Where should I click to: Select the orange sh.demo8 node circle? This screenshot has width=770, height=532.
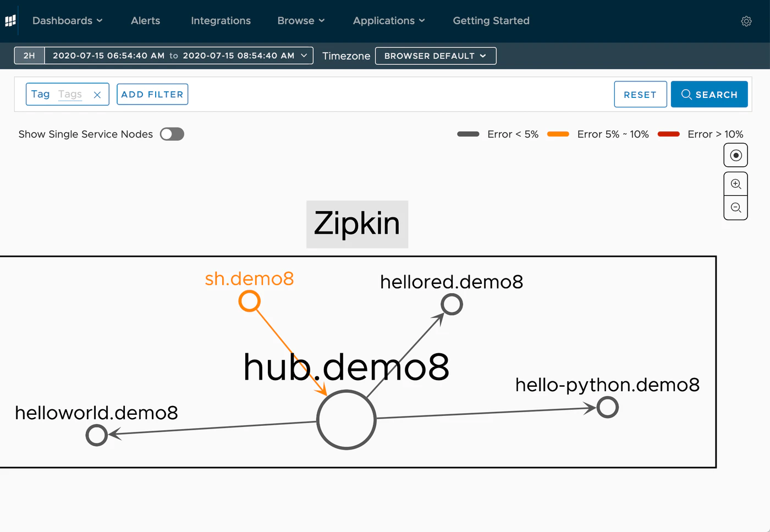[x=249, y=301]
